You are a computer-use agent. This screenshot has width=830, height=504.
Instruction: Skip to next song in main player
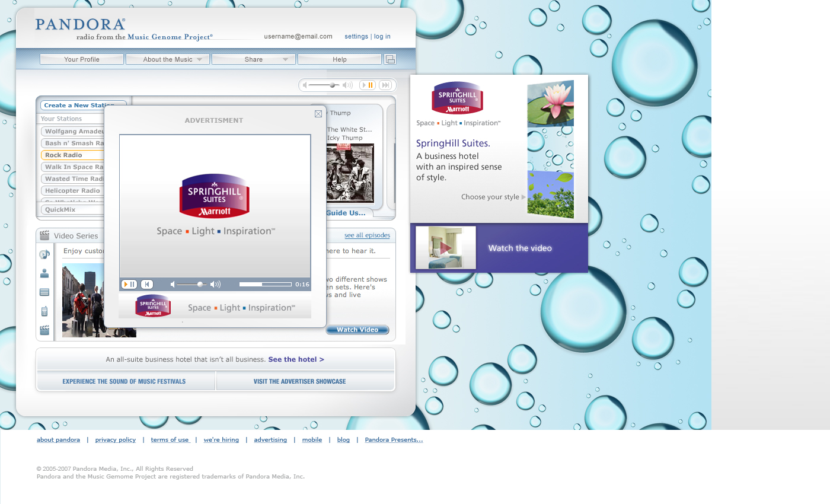pyautogui.click(x=385, y=85)
